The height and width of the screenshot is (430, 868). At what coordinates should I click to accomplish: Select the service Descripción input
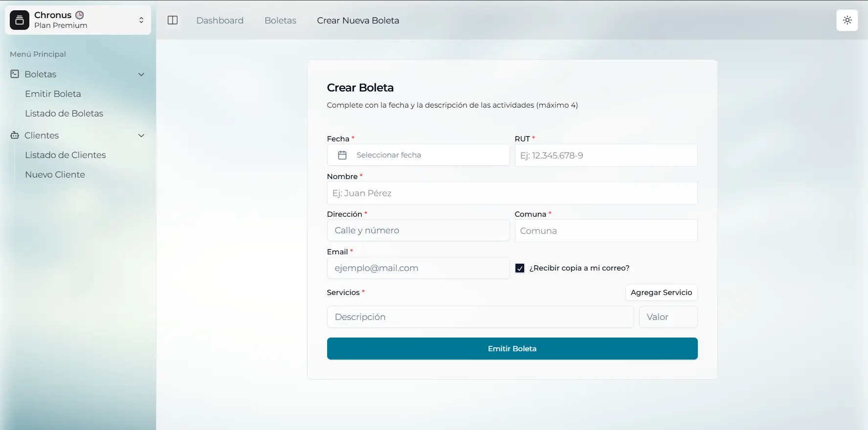click(x=480, y=317)
